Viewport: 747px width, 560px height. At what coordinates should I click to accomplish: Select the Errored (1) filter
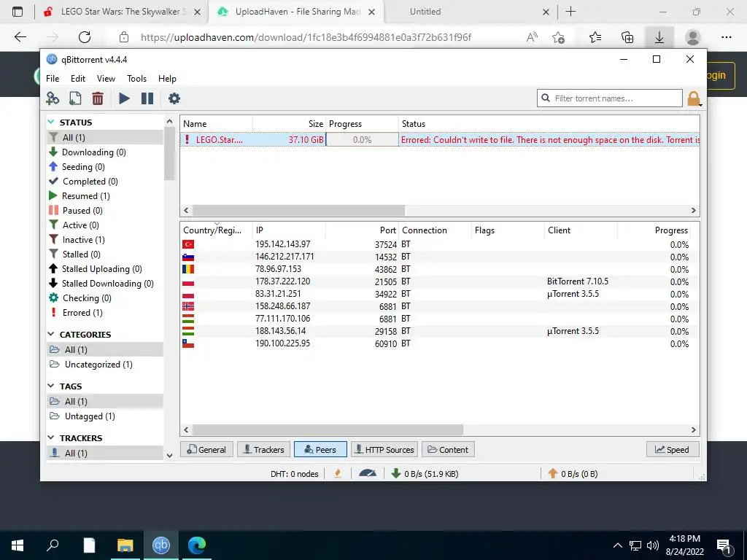tap(105, 313)
